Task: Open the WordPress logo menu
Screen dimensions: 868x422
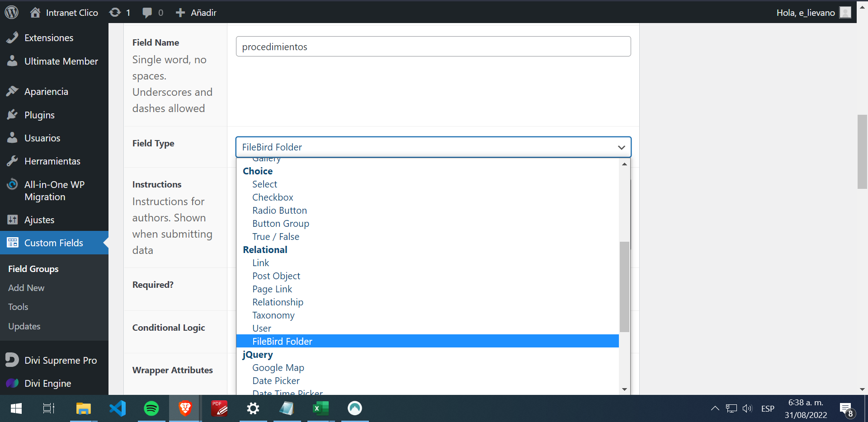Action: pos(12,12)
